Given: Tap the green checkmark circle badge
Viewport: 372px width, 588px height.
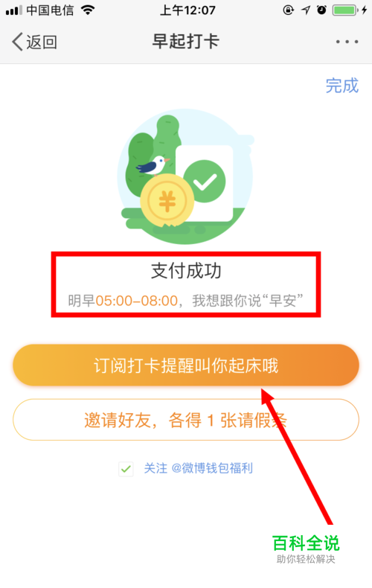Looking at the screenshot, I should click(x=205, y=181).
